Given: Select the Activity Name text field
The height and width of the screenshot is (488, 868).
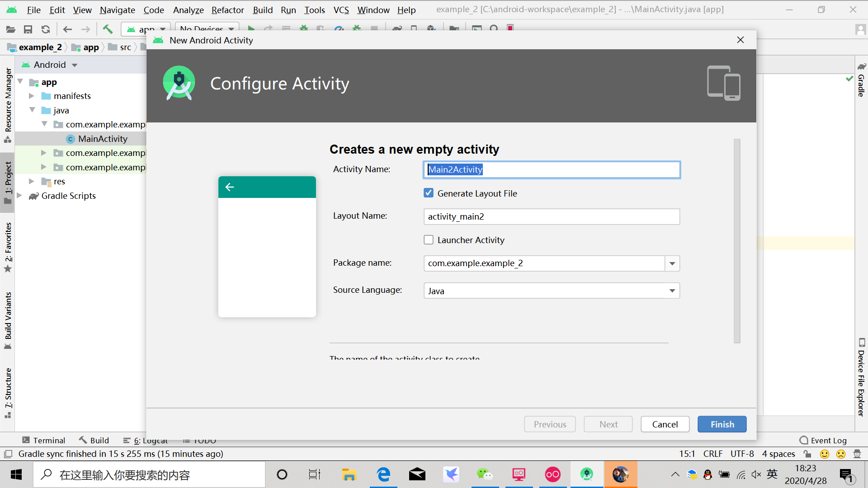Looking at the screenshot, I should 551,169.
